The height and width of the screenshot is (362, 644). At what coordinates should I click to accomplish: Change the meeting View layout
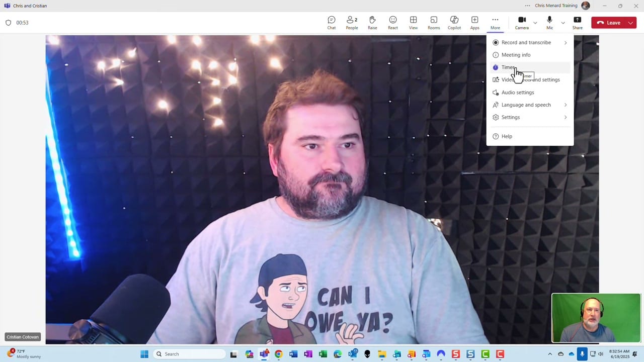[x=413, y=22]
